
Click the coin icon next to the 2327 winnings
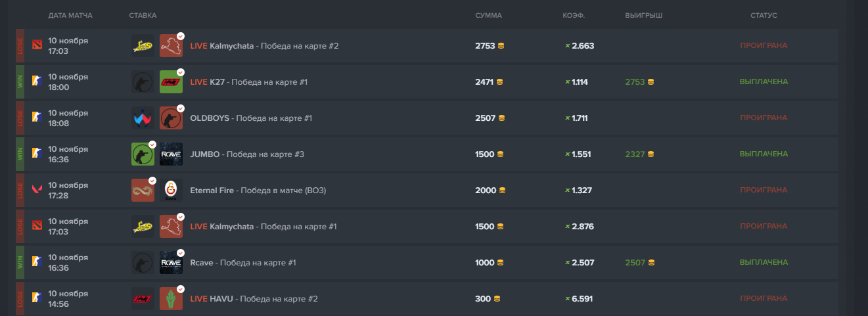click(651, 154)
